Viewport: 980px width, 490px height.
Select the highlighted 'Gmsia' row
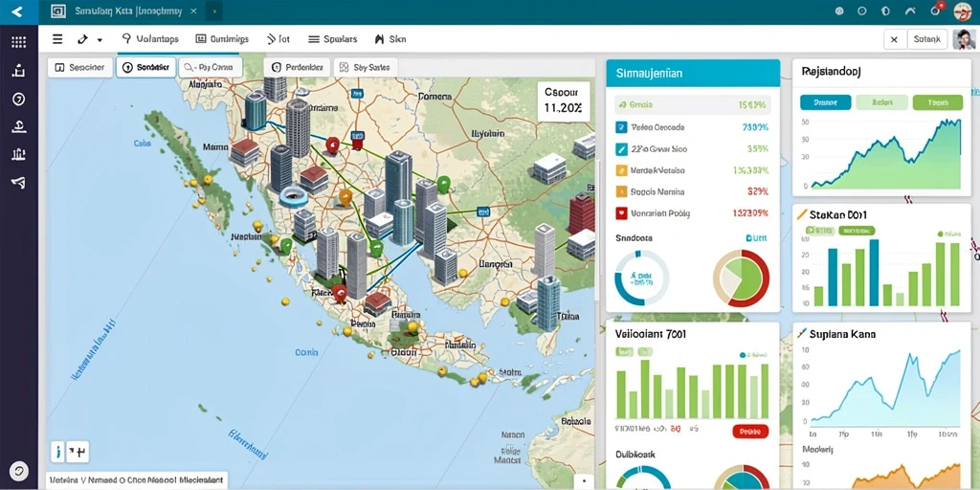pyautogui.click(x=693, y=105)
